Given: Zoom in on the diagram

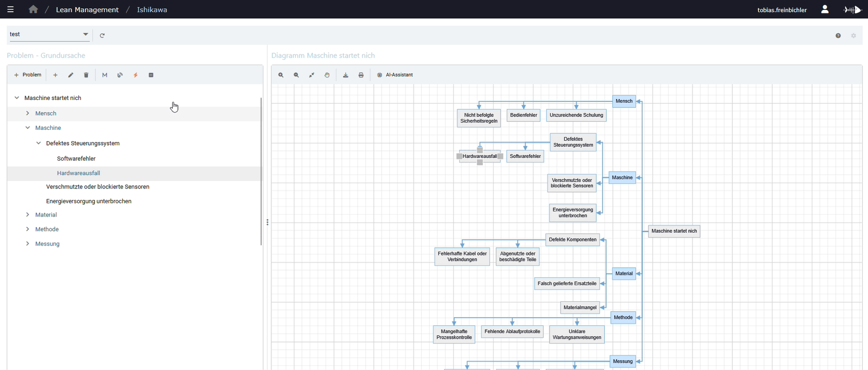Looking at the screenshot, I should point(281,75).
